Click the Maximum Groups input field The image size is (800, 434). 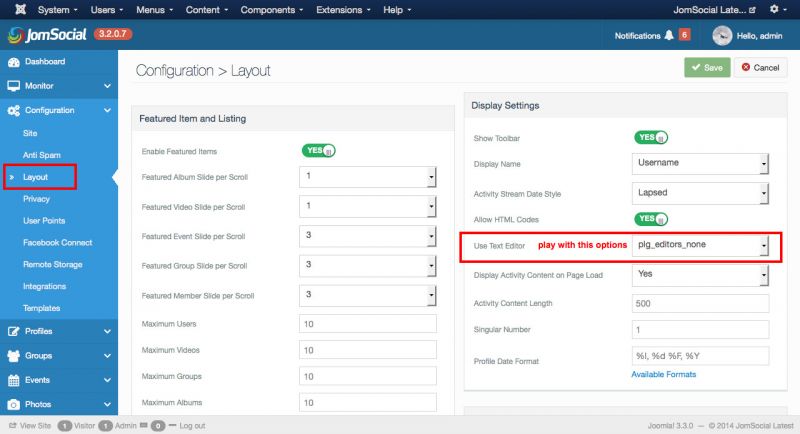tap(367, 376)
